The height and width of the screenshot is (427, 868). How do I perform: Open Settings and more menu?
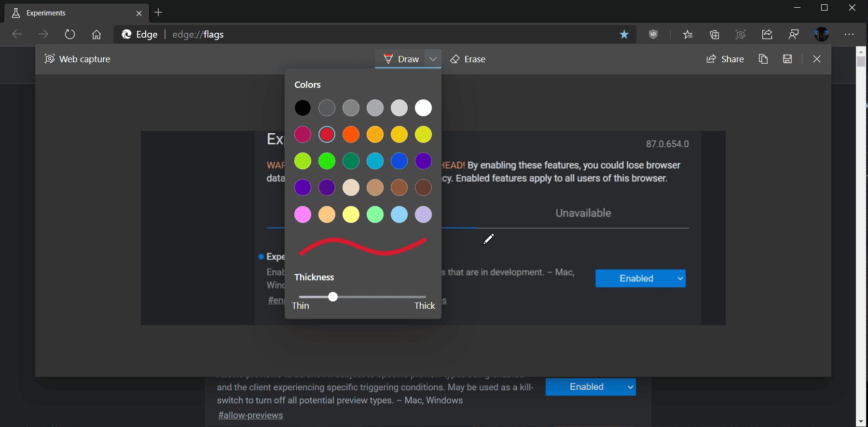coord(849,34)
